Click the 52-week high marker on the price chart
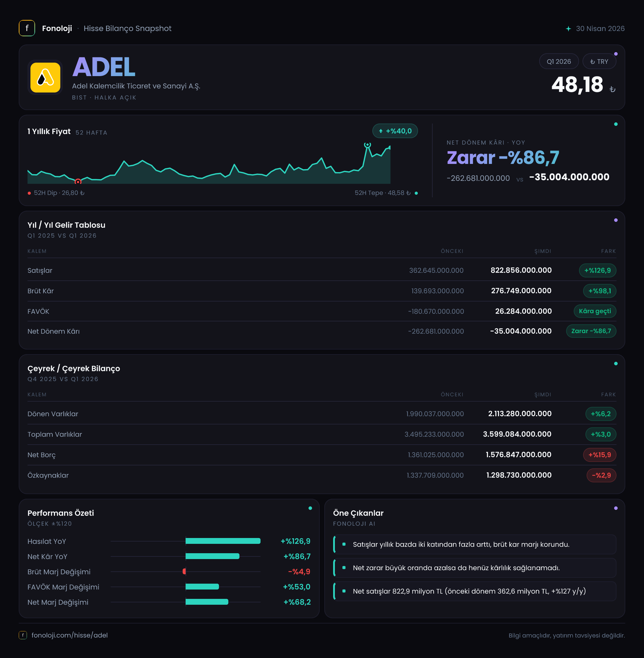Image resolution: width=644 pixels, height=658 pixels. click(367, 145)
